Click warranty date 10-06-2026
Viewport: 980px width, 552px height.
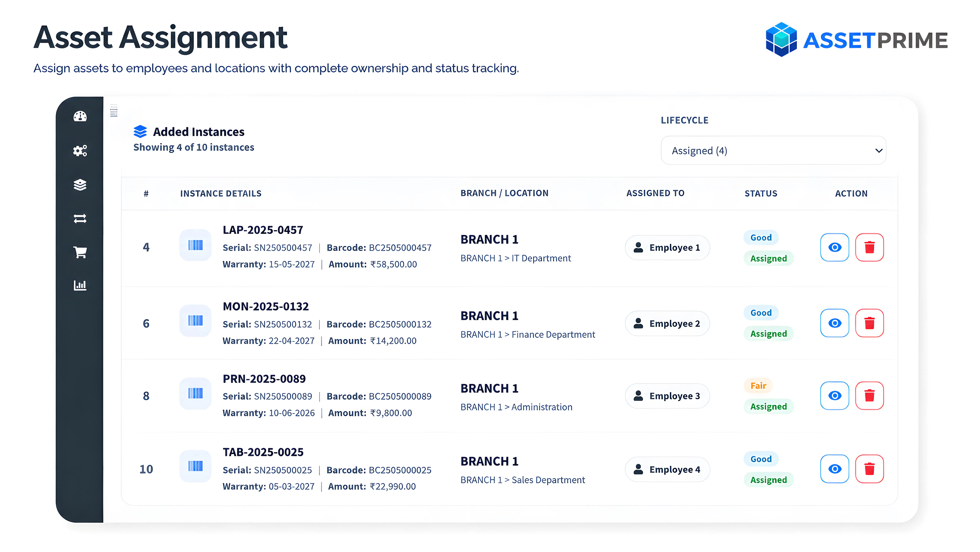(x=292, y=413)
